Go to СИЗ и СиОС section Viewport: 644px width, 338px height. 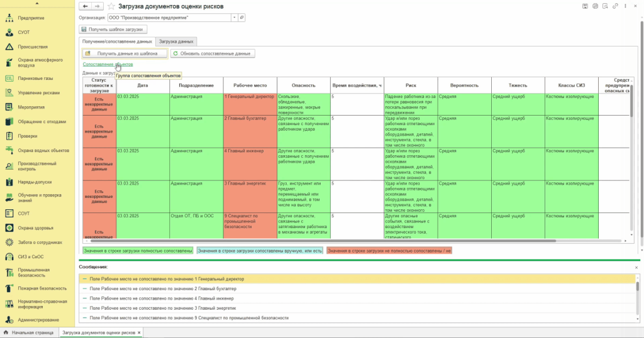pos(30,257)
